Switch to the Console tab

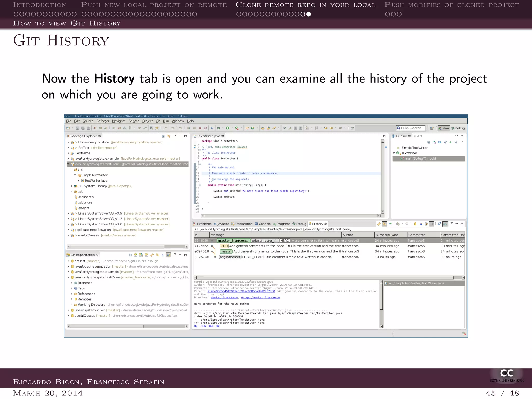point(263,224)
